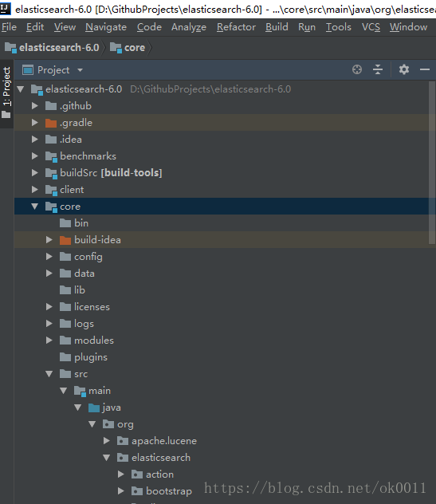The height and width of the screenshot is (504, 436).
Task: Click the elasticsearch-6.0 root folder icon in tree
Action: (x=37, y=89)
